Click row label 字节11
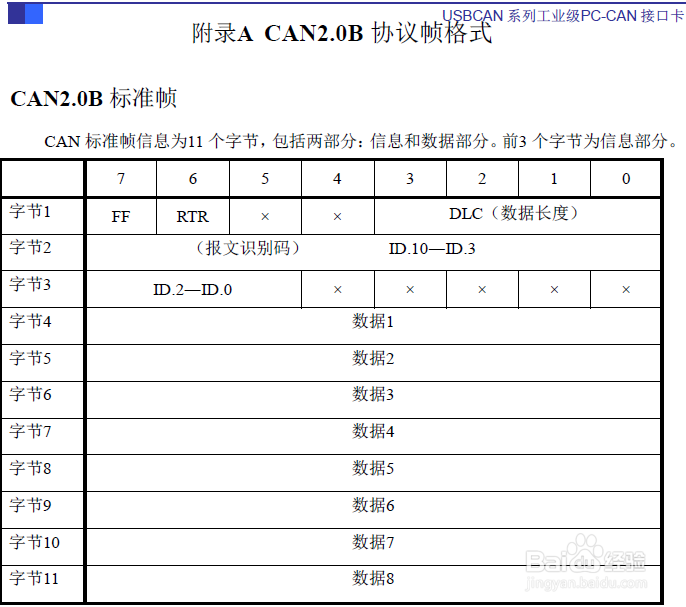Screen dimensions: 686x607 (x=34, y=579)
